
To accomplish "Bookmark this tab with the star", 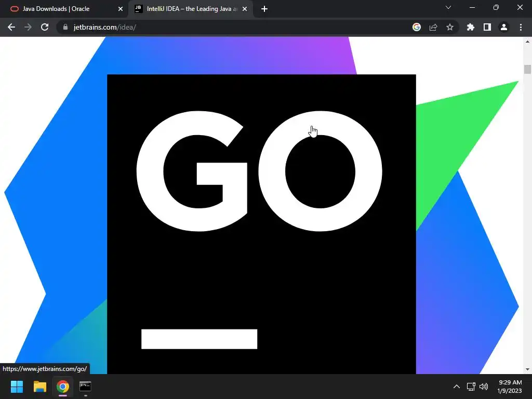I will [450, 27].
